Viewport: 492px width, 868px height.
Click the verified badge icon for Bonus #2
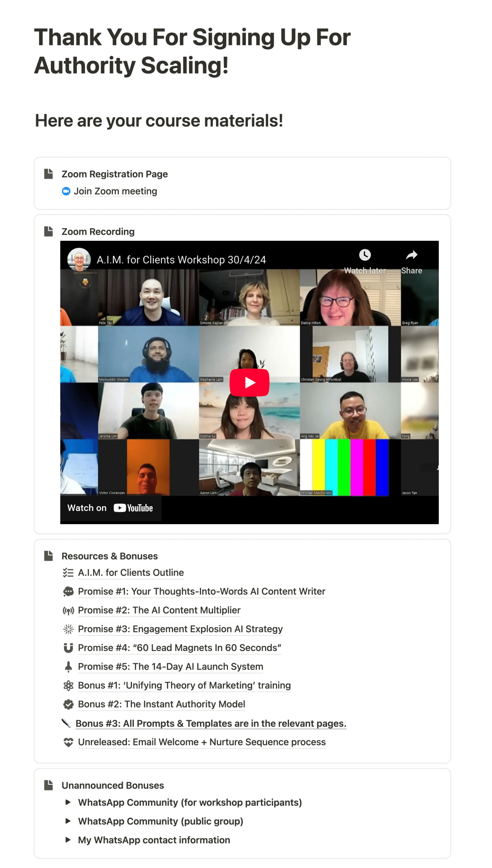(68, 704)
